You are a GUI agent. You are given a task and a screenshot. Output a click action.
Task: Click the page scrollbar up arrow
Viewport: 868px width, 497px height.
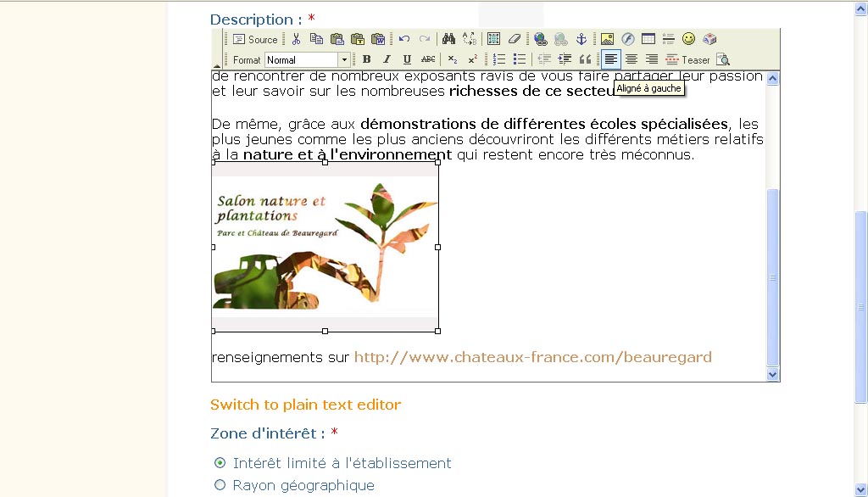[x=861, y=8]
